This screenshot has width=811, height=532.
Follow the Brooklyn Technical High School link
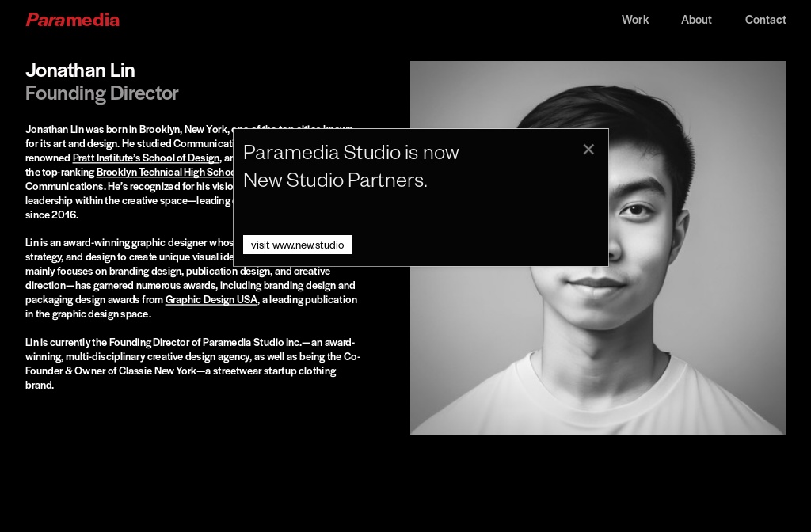click(165, 172)
